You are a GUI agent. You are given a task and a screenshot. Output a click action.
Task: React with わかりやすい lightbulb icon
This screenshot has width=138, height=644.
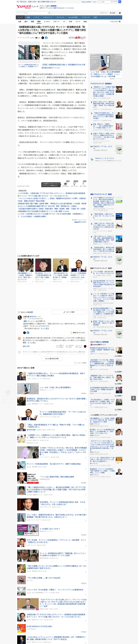[x=74, y=184]
